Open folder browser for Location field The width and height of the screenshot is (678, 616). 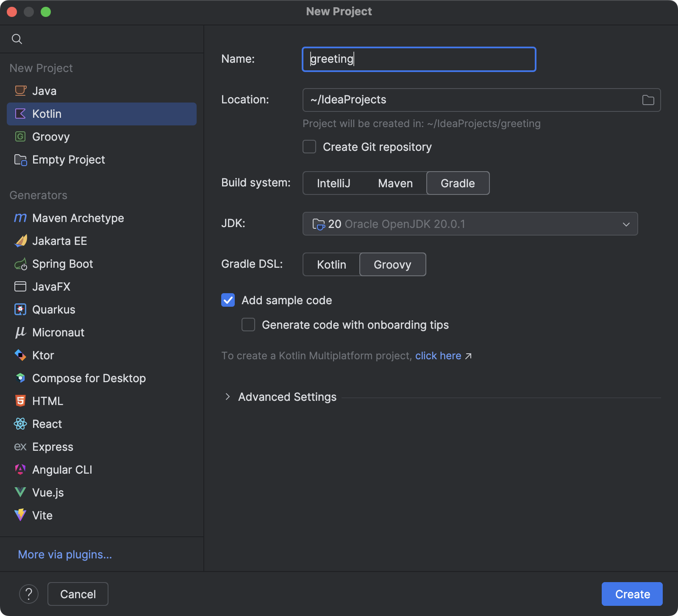coord(648,100)
